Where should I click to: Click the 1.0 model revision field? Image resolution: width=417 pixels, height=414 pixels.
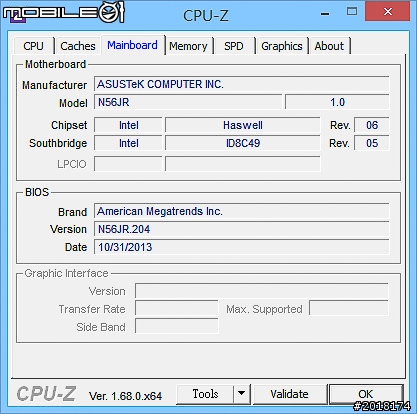[337, 102]
